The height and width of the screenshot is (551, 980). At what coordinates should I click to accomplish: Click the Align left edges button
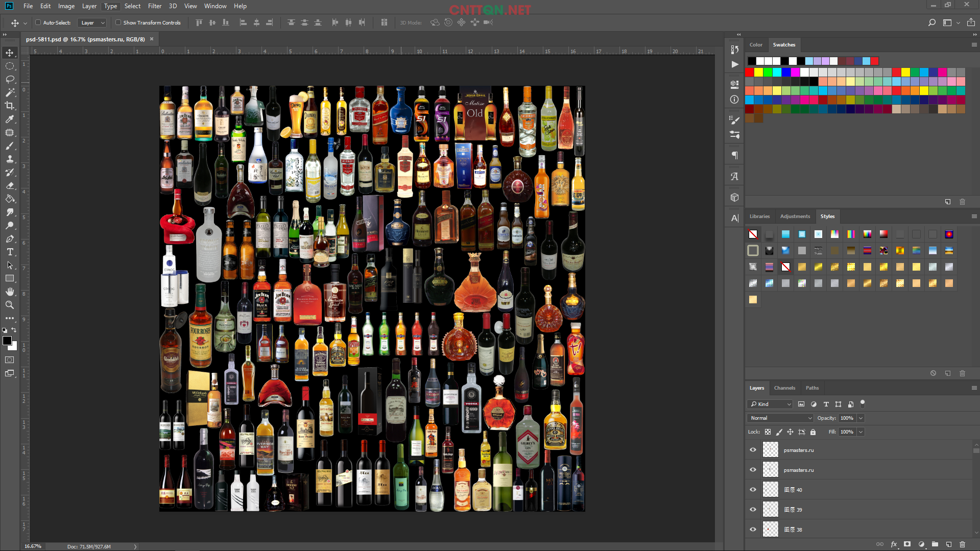coord(244,22)
